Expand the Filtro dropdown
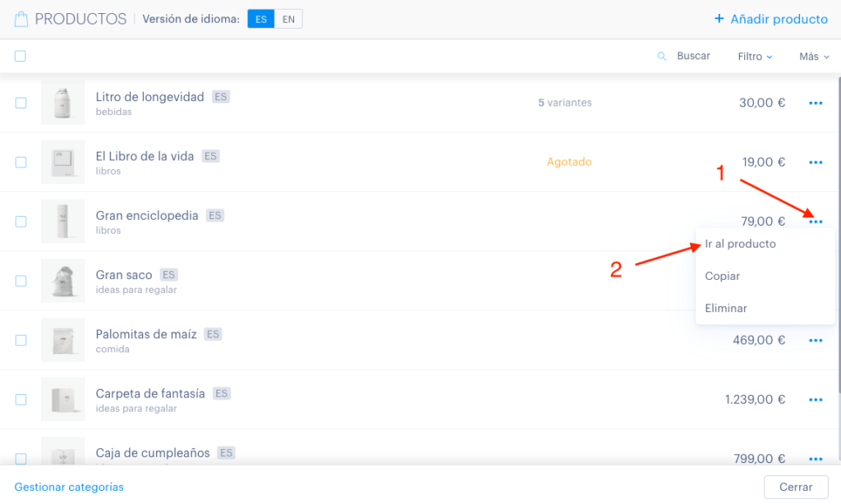841x504 pixels. click(755, 57)
